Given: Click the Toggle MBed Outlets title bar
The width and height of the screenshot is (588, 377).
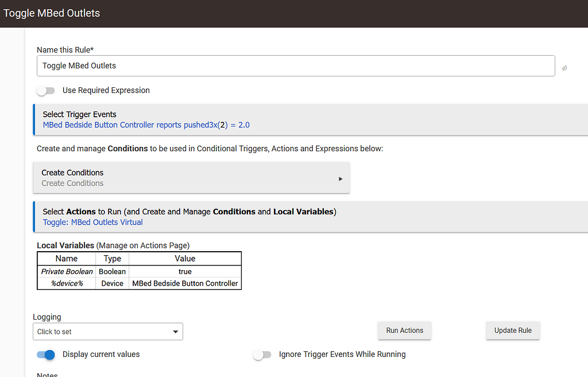Looking at the screenshot, I should pyautogui.click(x=51, y=13).
